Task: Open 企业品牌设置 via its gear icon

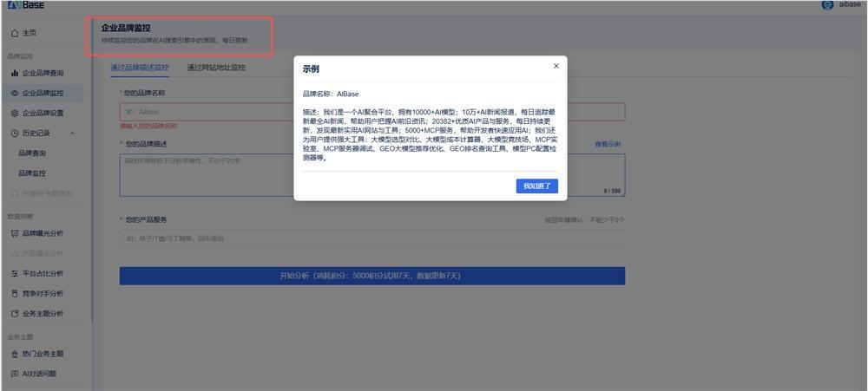Action: [15, 113]
